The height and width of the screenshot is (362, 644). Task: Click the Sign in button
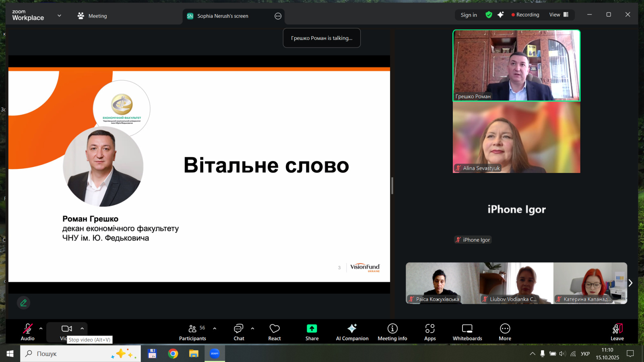pos(469,15)
